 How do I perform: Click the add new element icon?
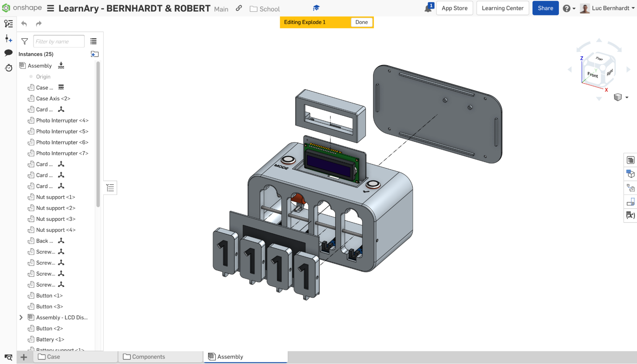(24, 357)
